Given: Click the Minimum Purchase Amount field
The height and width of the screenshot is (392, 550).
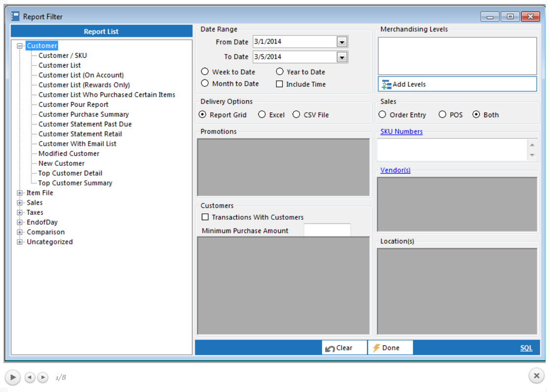Looking at the screenshot, I should (x=327, y=230).
